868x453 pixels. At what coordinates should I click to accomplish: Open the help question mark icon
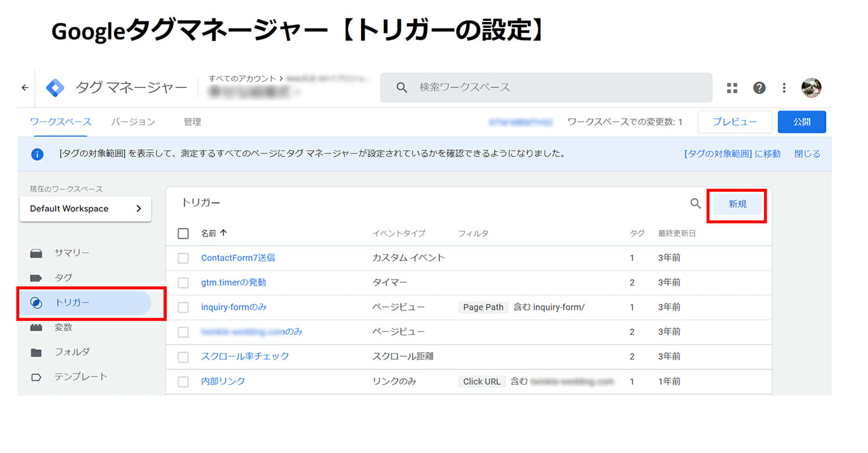[x=759, y=88]
